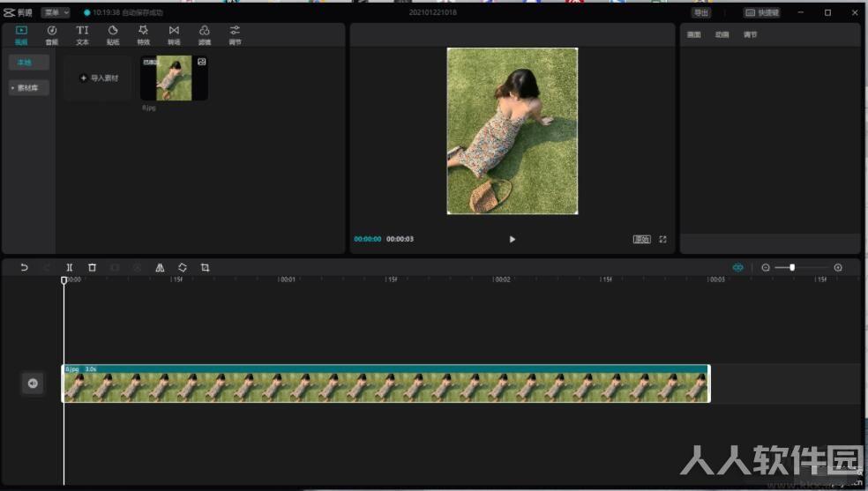Enter fullscreen preview mode
Image resolution: width=868 pixels, height=491 pixels.
[662, 240]
